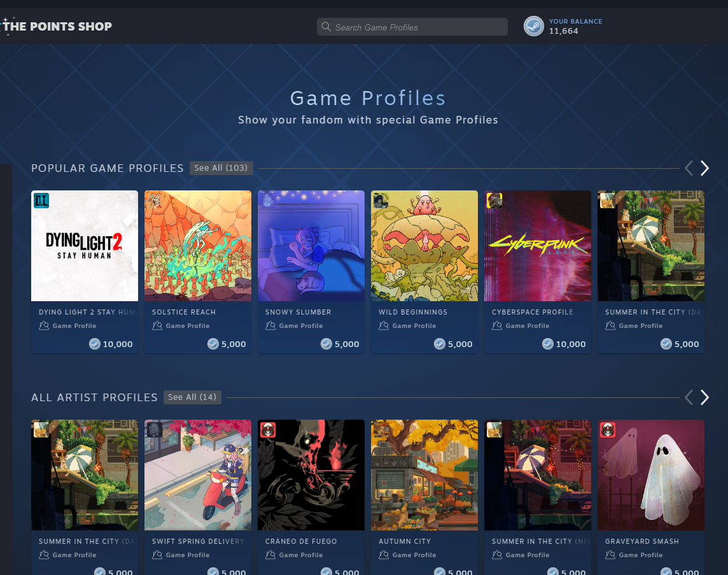Viewport: 728px width, 575px height.
Task: Select the Cráneo de Fuego title
Action: (x=302, y=541)
